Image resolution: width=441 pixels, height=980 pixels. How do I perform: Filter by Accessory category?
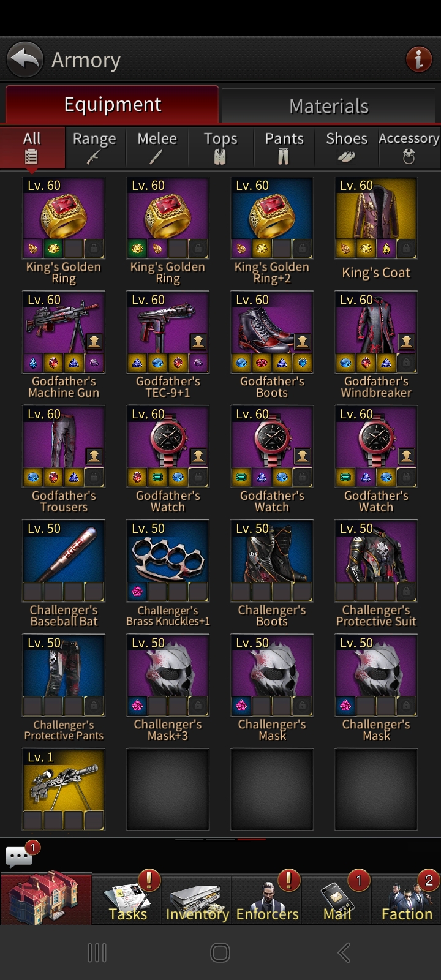click(409, 147)
